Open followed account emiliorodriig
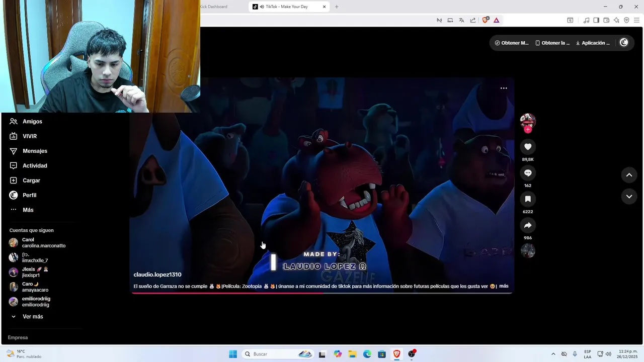The height and width of the screenshot is (362, 644). (30, 302)
